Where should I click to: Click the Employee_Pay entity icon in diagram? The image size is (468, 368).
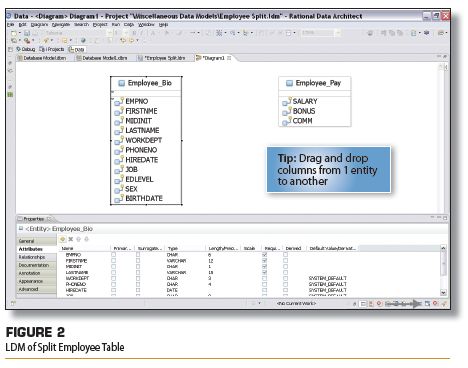pyautogui.click(x=289, y=83)
